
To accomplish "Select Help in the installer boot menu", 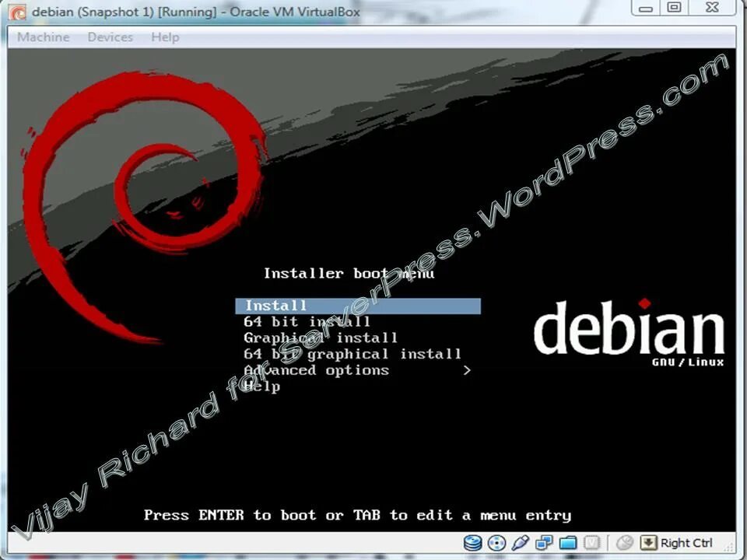I will click(x=262, y=387).
